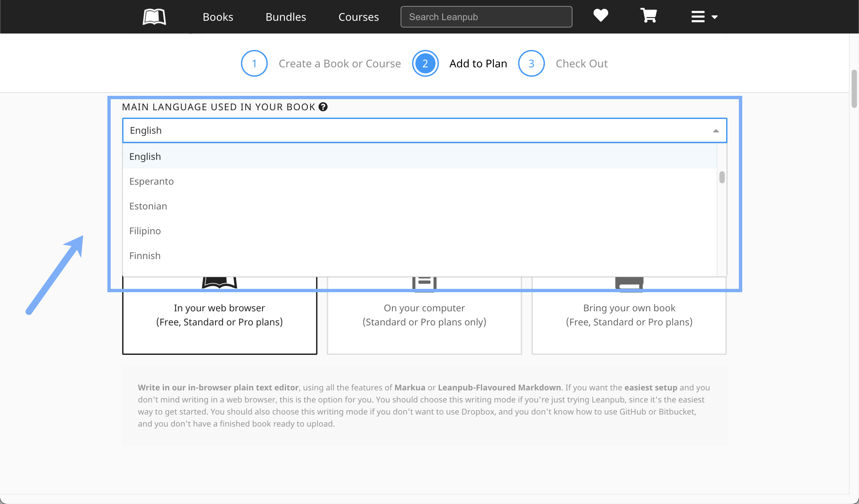Click the Search Leanpub input field
This screenshot has height=504, width=859.
486,17
